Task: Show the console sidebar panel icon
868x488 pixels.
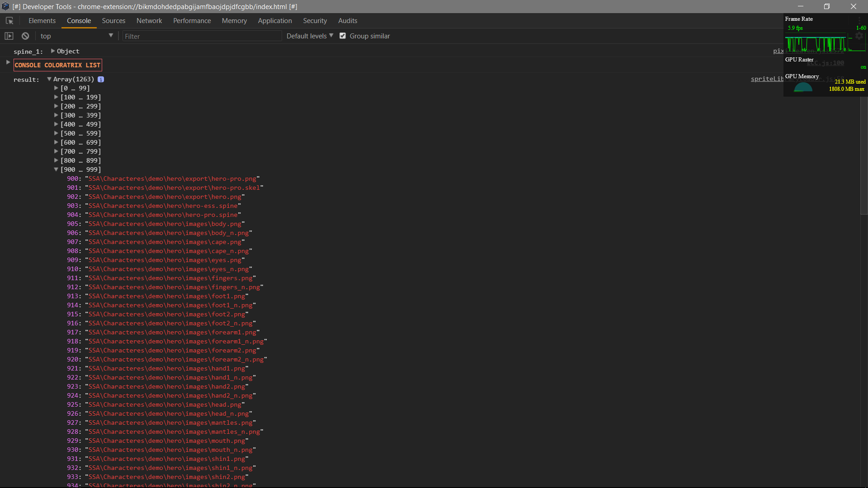Action: point(9,36)
